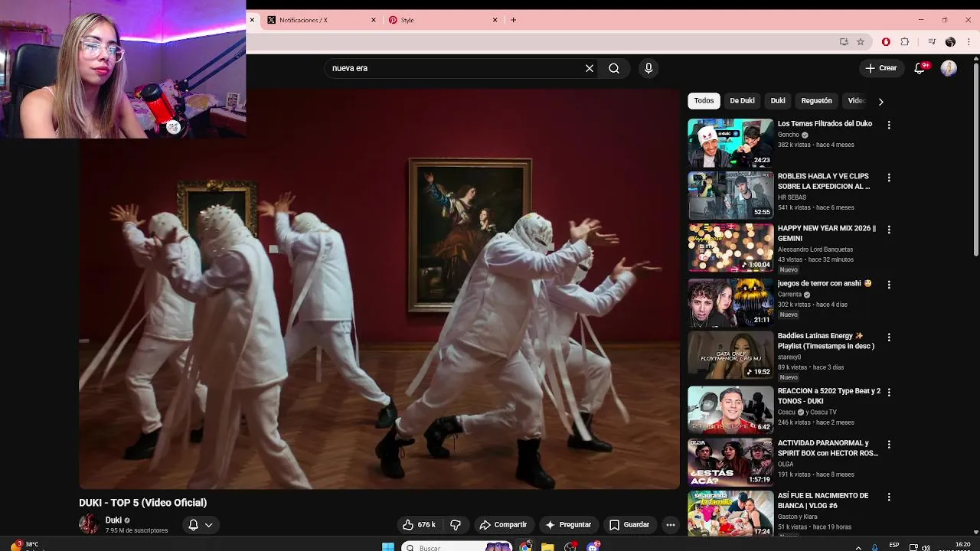980x551 pixels.
Task: Open options for 'juegos de terror con anshi'
Action: point(889,285)
